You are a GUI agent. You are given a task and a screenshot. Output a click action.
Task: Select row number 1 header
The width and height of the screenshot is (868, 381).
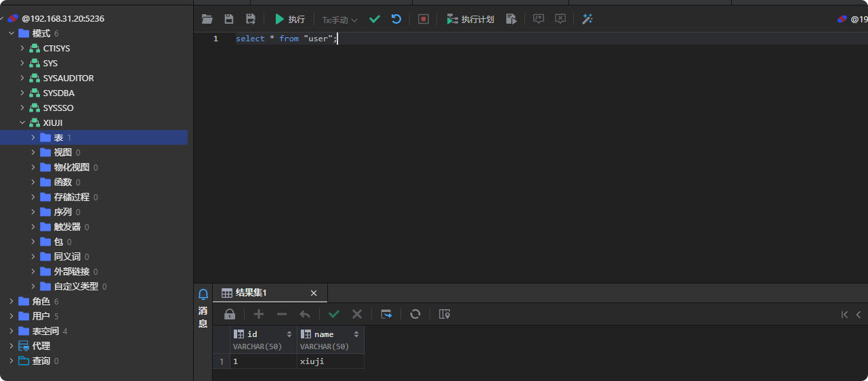(x=222, y=361)
